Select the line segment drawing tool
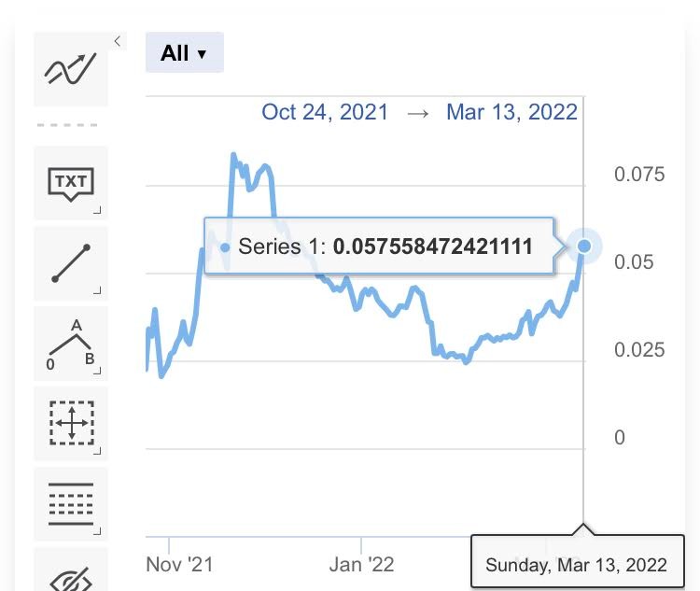Image resolution: width=700 pixels, height=591 pixels. click(x=71, y=263)
